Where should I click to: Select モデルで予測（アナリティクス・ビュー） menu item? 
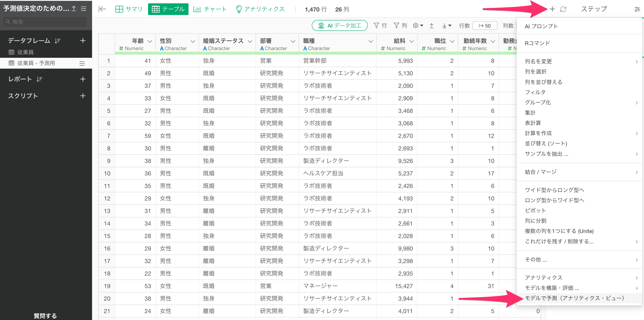[574, 298]
